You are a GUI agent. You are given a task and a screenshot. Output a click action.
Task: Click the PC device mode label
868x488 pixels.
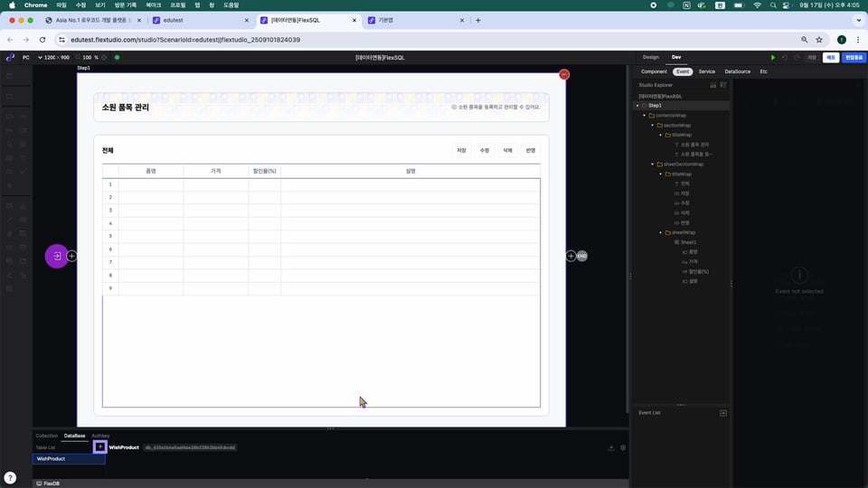pos(26,58)
